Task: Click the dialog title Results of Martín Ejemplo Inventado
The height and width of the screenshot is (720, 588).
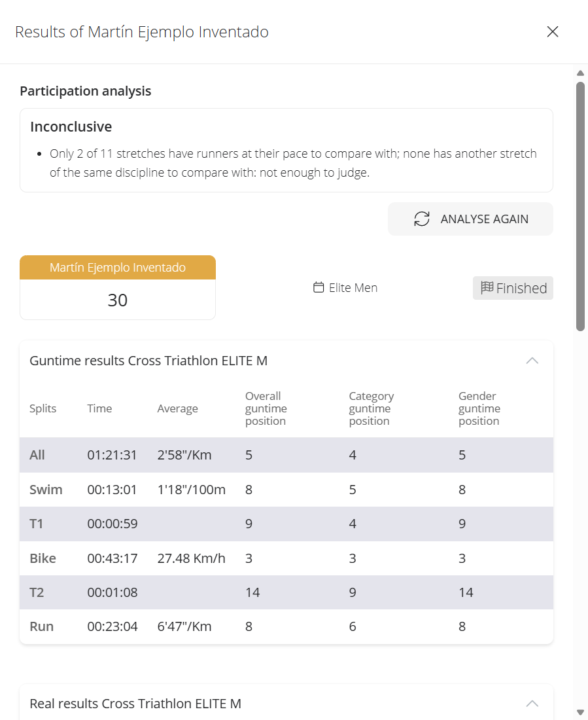Action: pos(142,31)
